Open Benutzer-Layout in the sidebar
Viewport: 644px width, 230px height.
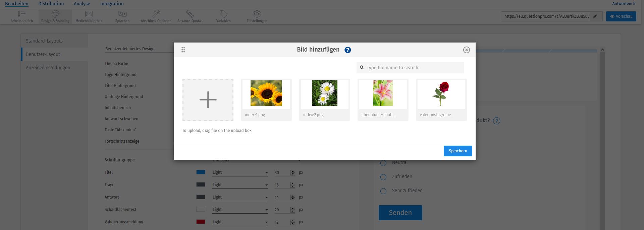coord(54,54)
